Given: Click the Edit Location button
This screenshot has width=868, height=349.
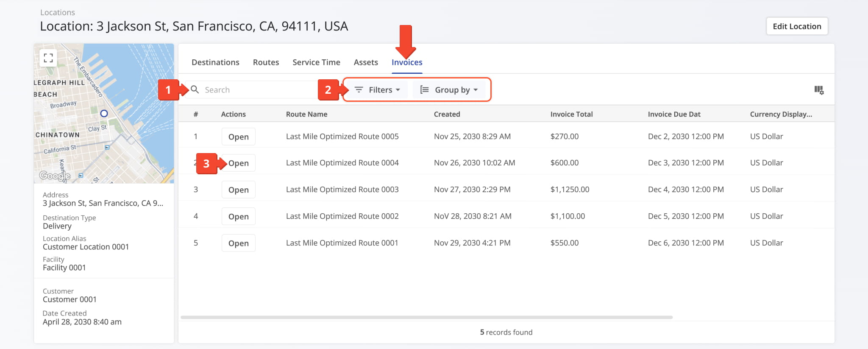Looking at the screenshot, I should [x=797, y=26].
